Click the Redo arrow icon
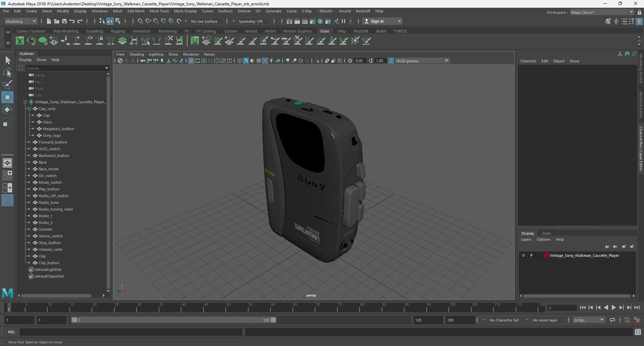 point(80,21)
